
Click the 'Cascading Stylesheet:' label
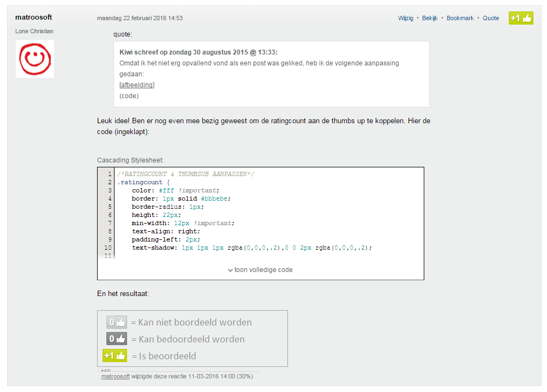[x=130, y=160]
